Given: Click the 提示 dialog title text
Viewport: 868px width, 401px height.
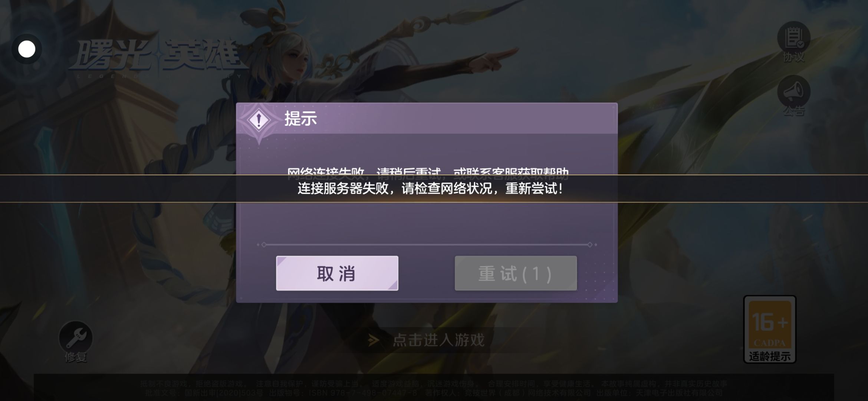Looking at the screenshot, I should tap(300, 119).
